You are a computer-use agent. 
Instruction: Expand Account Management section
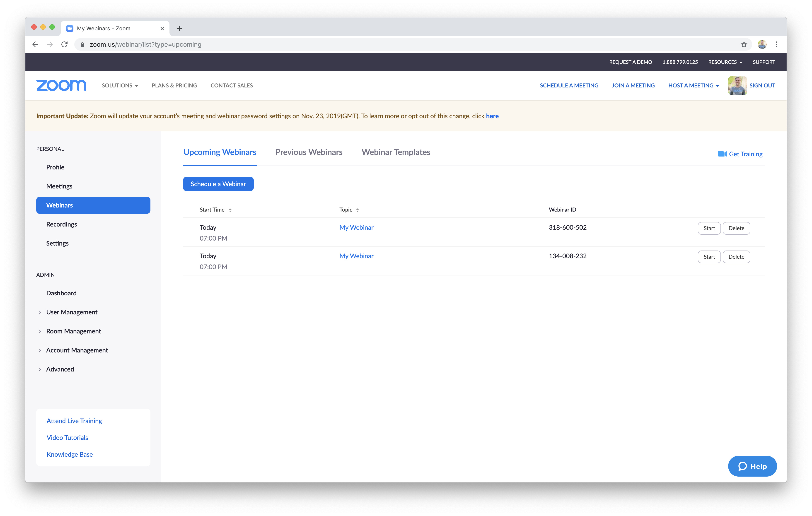[x=40, y=350]
